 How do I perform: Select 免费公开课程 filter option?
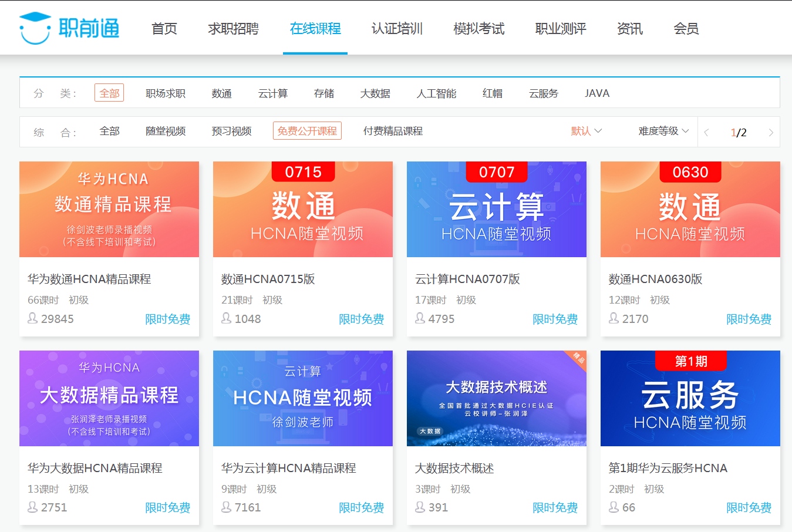tap(307, 131)
